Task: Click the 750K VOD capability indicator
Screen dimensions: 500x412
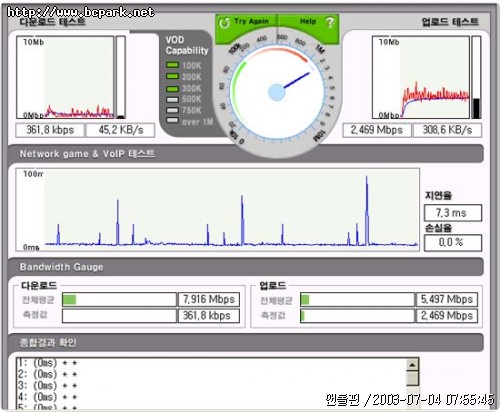Action: (x=172, y=110)
